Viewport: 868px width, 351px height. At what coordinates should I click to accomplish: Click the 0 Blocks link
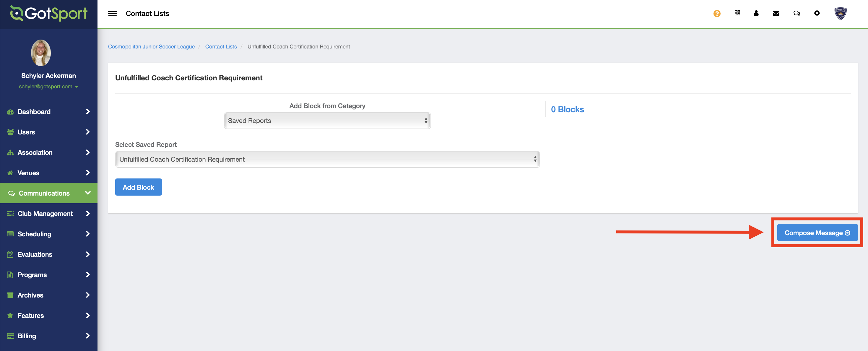coord(568,110)
